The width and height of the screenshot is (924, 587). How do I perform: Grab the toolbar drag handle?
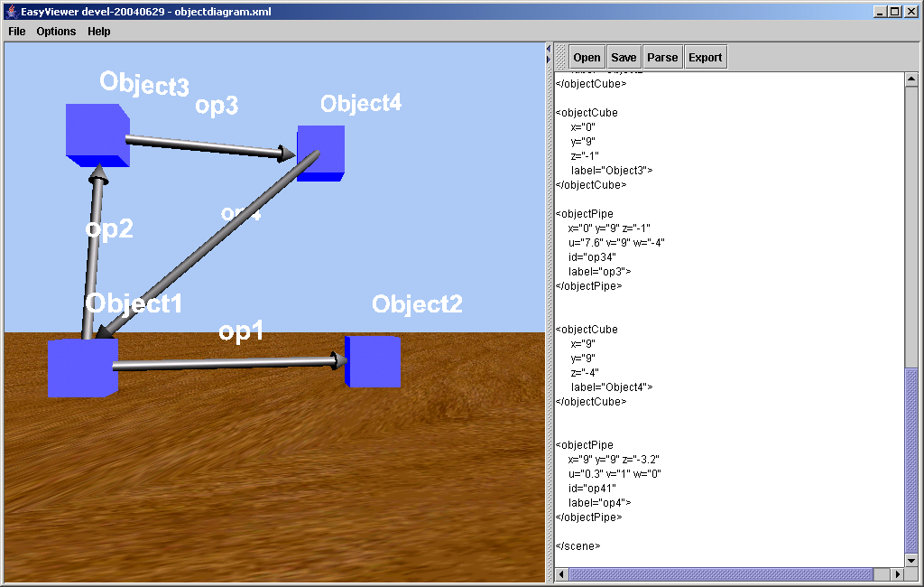(561, 57)
